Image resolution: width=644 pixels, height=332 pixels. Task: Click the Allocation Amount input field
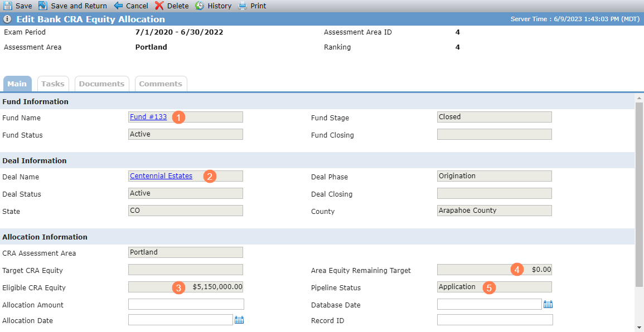186,304
